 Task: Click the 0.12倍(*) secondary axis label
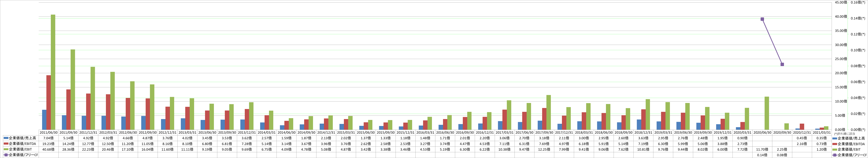[858, 34]
